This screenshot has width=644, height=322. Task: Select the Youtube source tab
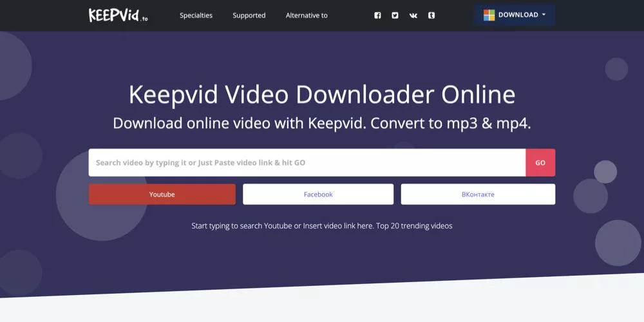pos(162,194)
